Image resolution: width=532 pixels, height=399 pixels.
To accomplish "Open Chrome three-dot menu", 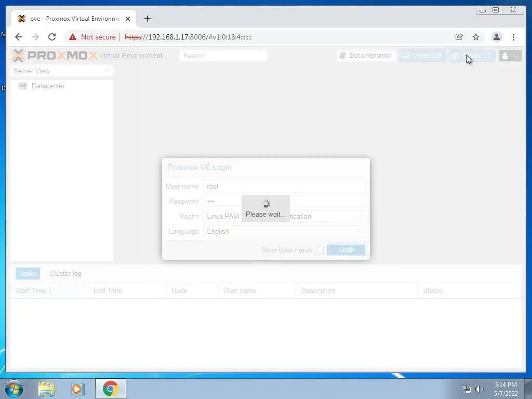I will coord(513,37).
